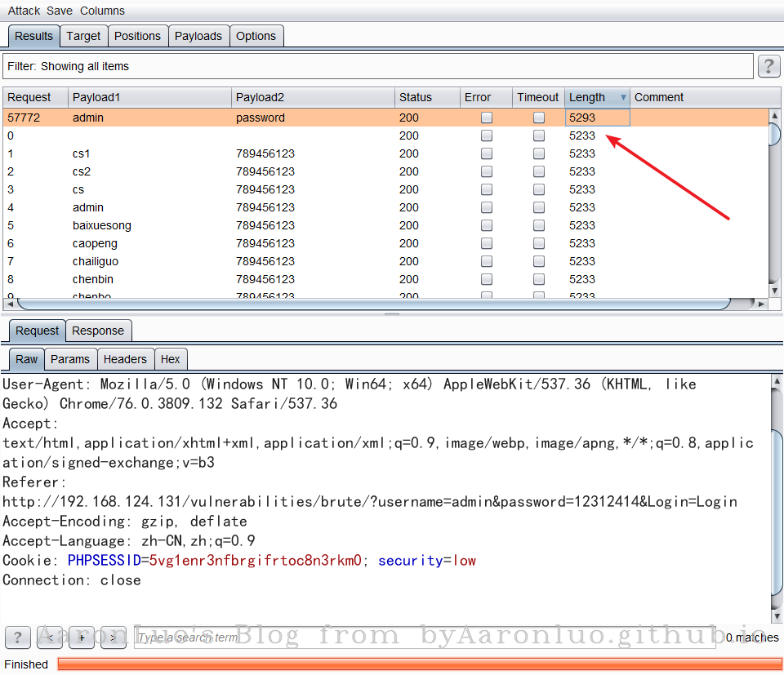The image size is (784, 675).
Task: Click results table scroll-down arrow
Action: [x=774, y=291]
